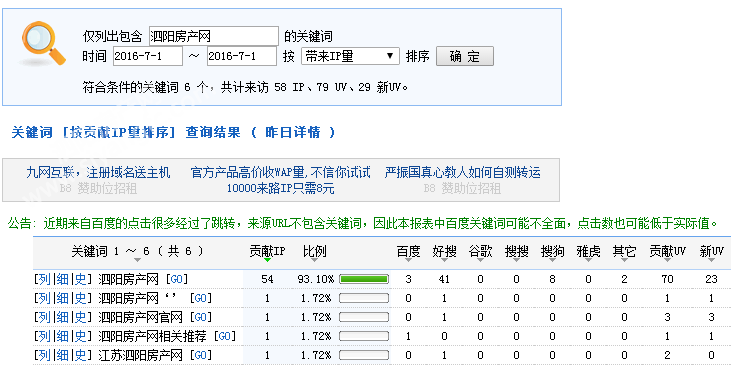This screenshot has height=379, width=732.
Task: Sort by 雅虎 column header
Action: (x=588, y=252)
